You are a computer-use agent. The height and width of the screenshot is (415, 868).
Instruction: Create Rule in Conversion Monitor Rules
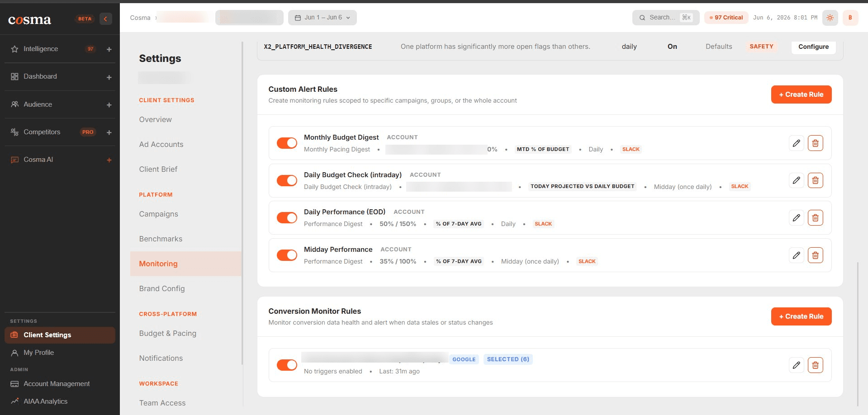801,316
